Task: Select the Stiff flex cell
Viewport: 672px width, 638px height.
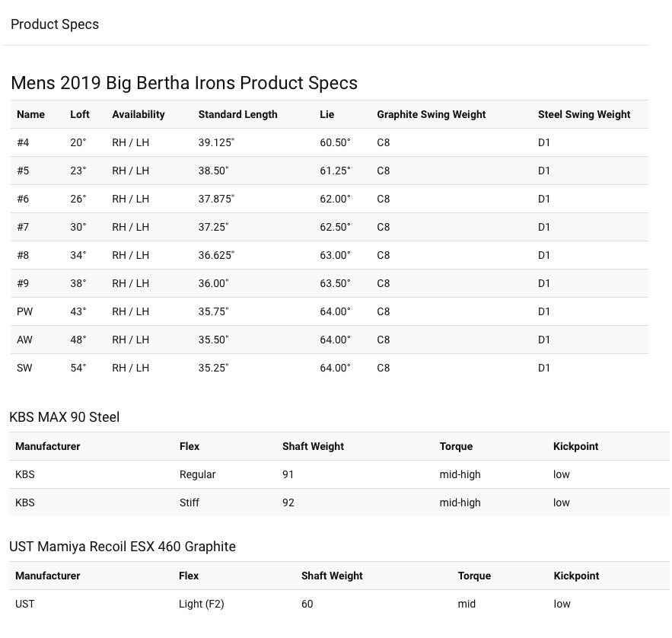Action: [189, 502]
